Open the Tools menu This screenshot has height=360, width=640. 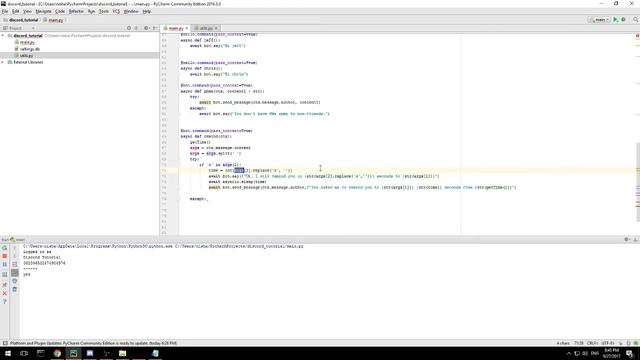[x=104, y=11]
